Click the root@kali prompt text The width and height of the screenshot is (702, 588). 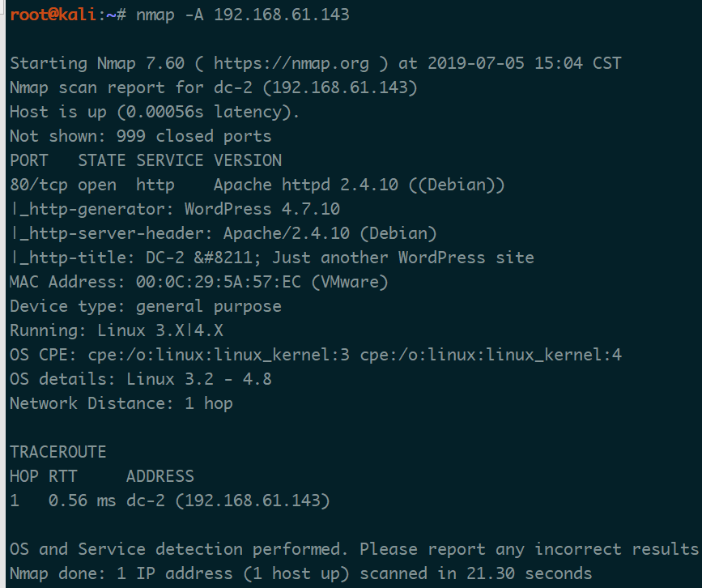[x=53, y=15]
